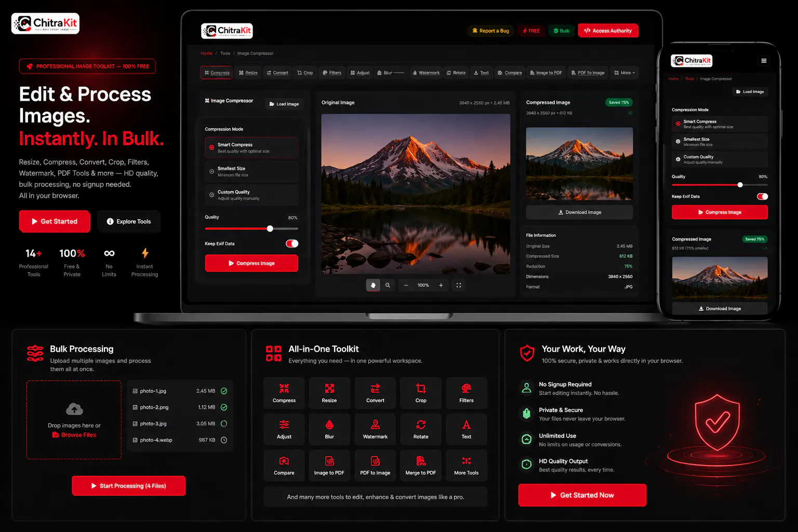The image size is (798, 532).
Task: Click the Explore Tools button
Action: (129, 221)
